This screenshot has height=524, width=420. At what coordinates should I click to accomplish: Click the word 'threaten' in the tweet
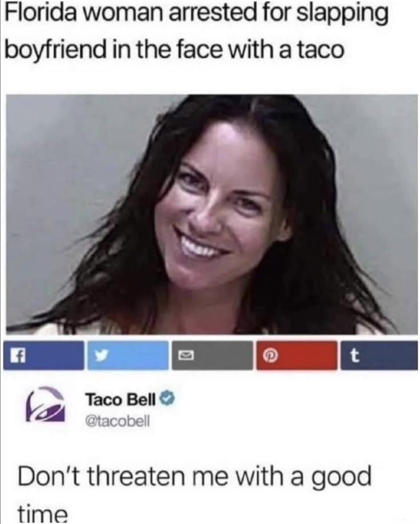[x=136, y=476]
